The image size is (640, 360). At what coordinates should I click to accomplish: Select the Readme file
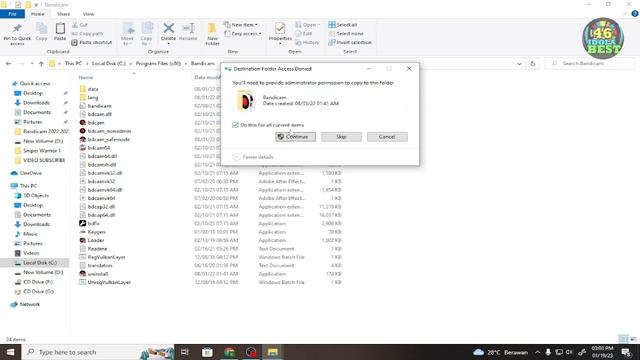pos(97,249)
